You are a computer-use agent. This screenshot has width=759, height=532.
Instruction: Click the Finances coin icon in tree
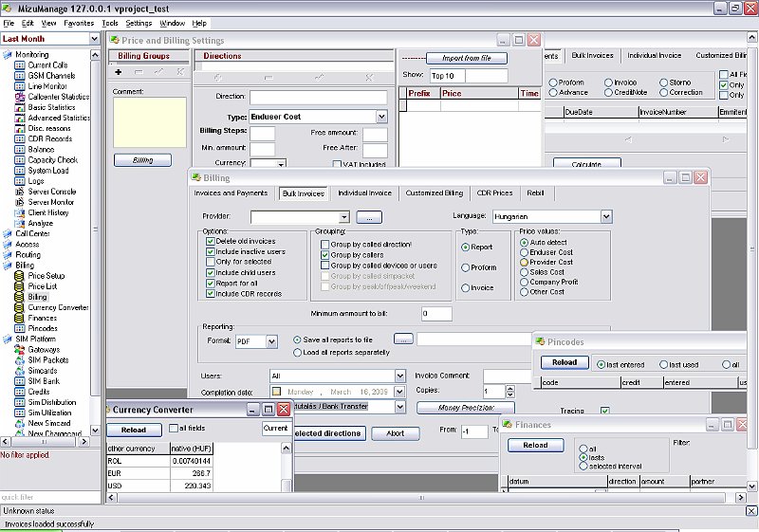click(x=19, y=319)
